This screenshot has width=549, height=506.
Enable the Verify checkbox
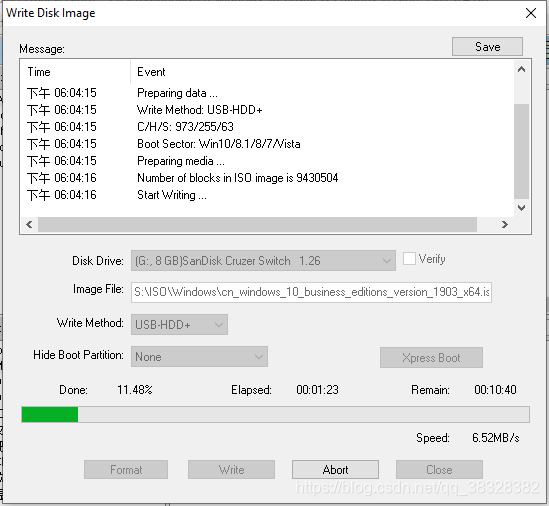(409, 259)
